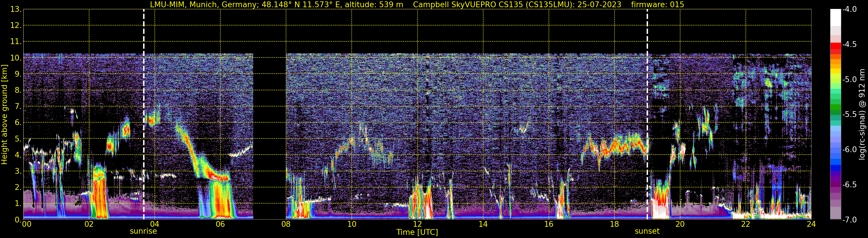Select the 'sunrise' label below the axis

coord(144,231)
